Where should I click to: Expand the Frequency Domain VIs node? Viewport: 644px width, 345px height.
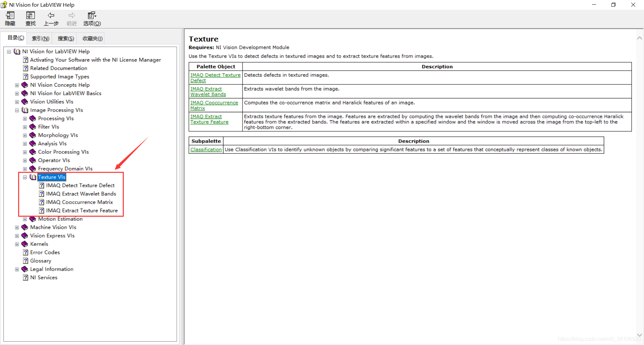tap(25, 169)
